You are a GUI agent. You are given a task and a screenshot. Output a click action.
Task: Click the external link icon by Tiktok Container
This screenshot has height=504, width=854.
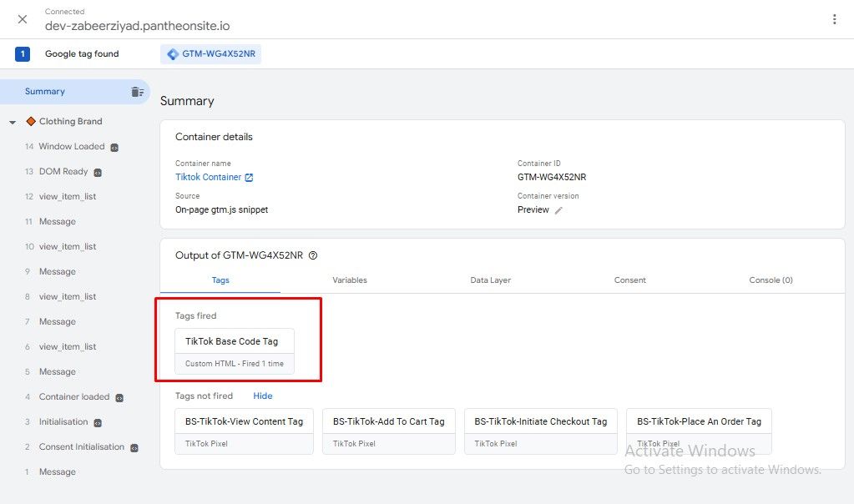click(249, 178)
